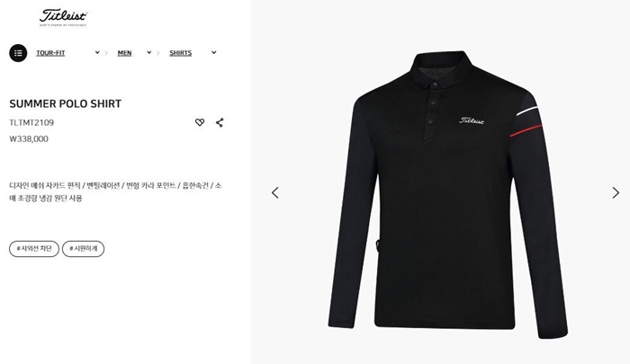The width and height of the screenshot is (630, 364).
Task: Open the round list menu icon
Action: tap(18, 53)
